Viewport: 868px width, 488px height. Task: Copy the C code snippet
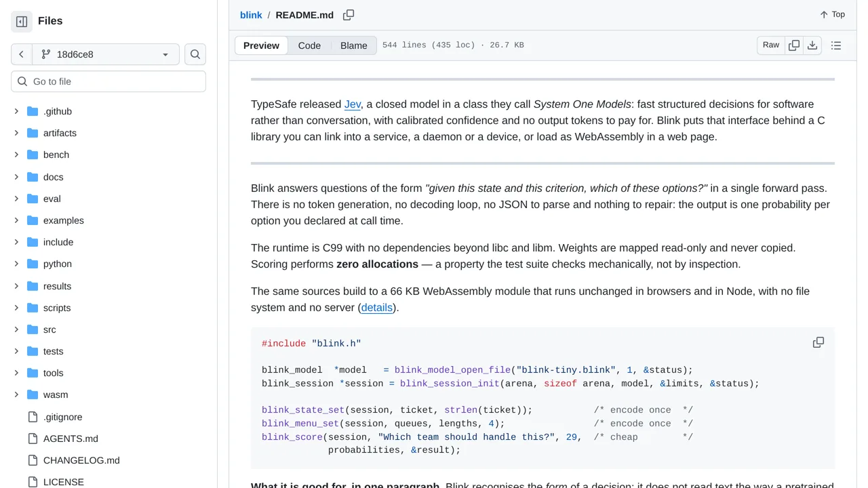(x=818, y=342)
